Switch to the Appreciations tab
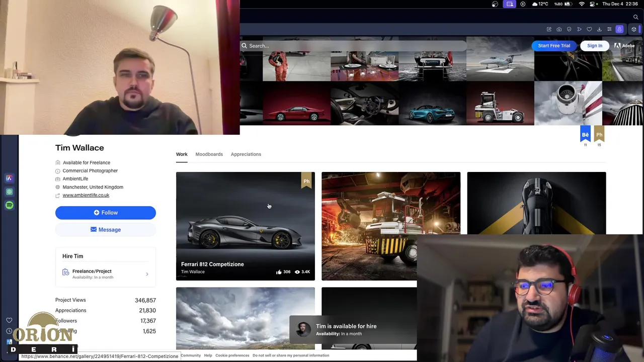 pos(246,154)
